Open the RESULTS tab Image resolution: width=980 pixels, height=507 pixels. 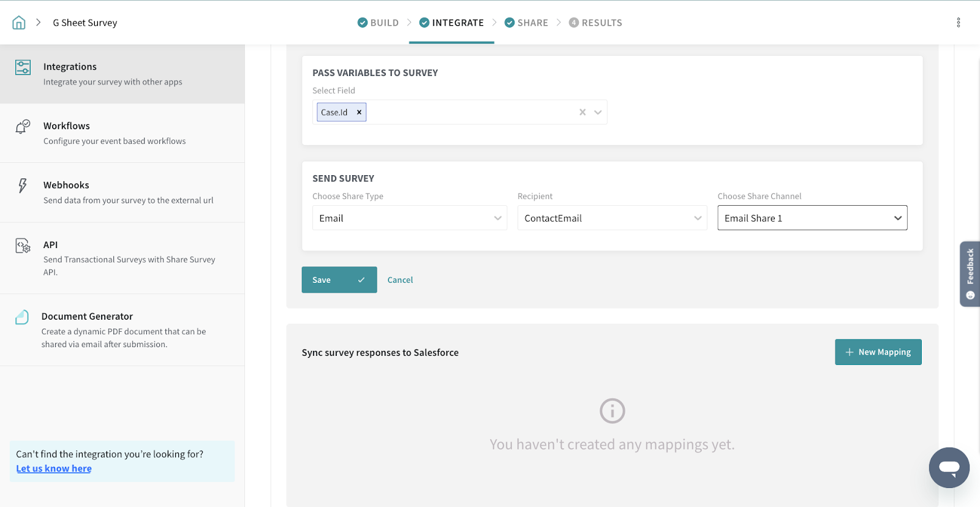595,23
